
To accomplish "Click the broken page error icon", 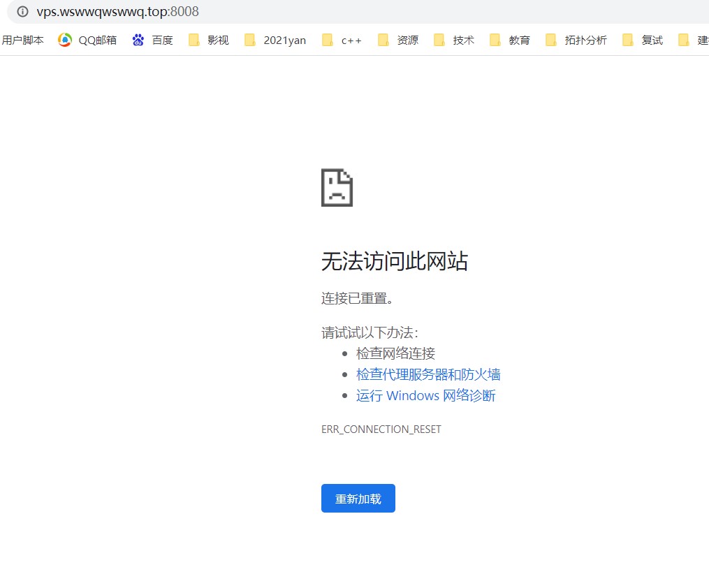I will coord(337,187).
